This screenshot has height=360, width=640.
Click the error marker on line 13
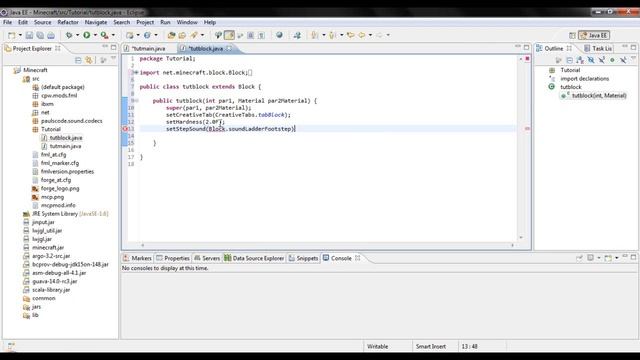[125, 129]
